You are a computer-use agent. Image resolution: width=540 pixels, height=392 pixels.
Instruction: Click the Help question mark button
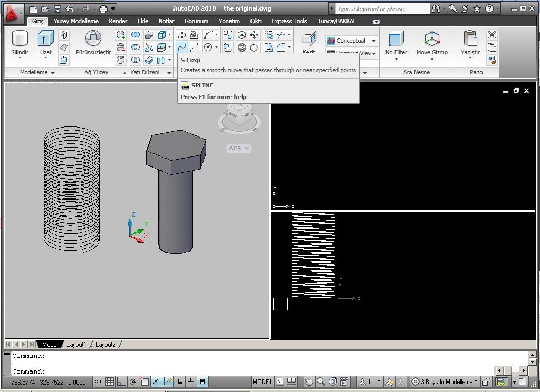pos(489,8)
